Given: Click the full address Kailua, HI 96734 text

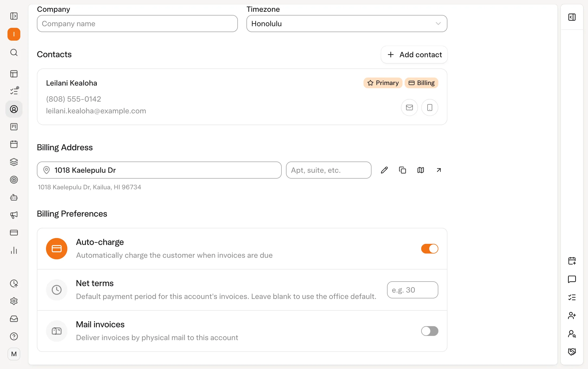Looking at the screenshot, I should [x=90, y=187].
